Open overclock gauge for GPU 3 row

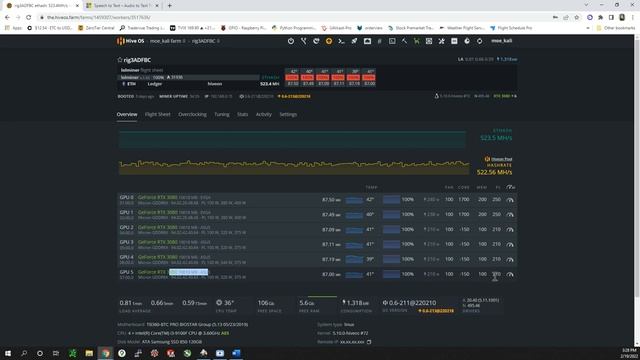510,244
